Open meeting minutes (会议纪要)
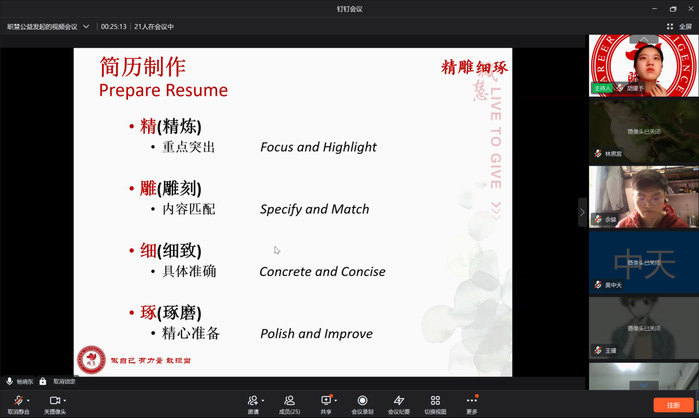 (x=399, y=400)
